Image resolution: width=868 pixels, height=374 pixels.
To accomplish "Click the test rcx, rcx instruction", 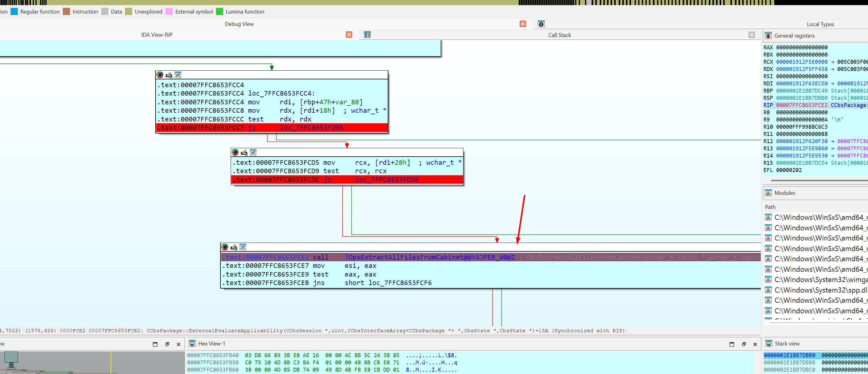I will click(x=310, y=171).
